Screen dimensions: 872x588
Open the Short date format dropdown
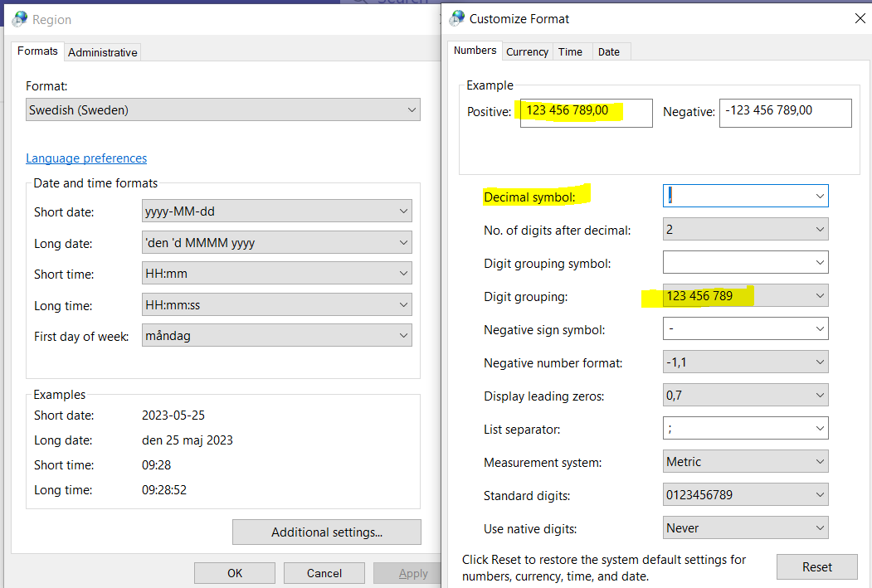(x=402, y=211)
